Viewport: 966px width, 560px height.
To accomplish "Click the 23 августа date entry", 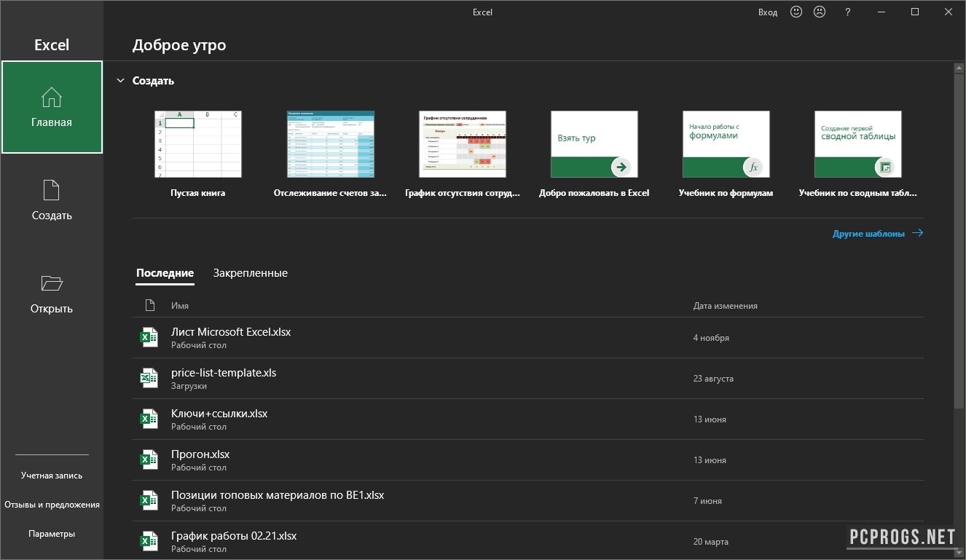I will tap(713, 379).
